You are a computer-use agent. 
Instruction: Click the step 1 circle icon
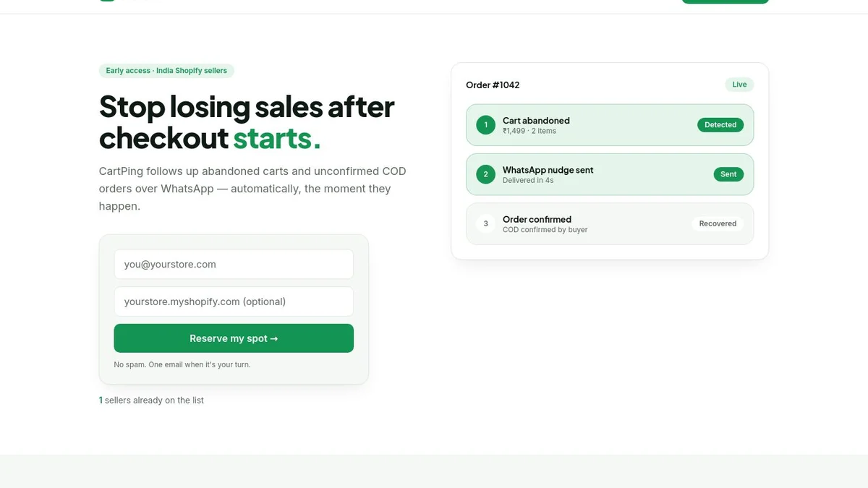(x=486, y=125)
